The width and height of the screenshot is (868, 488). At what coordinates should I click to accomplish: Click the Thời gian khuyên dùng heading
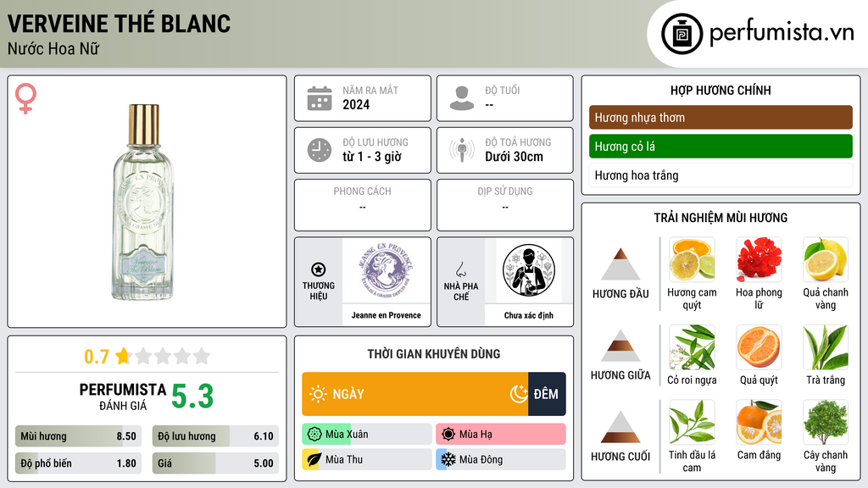coord(433,353)
